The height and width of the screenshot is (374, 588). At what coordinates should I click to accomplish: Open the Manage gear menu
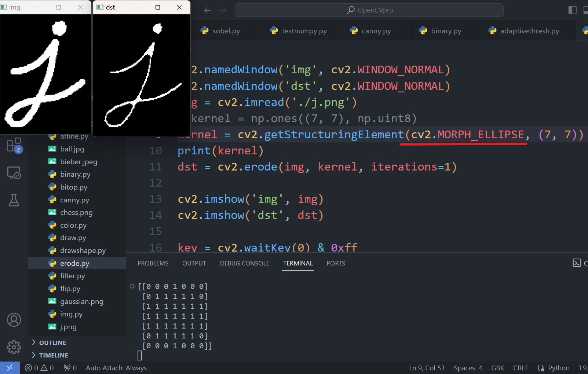14,347
